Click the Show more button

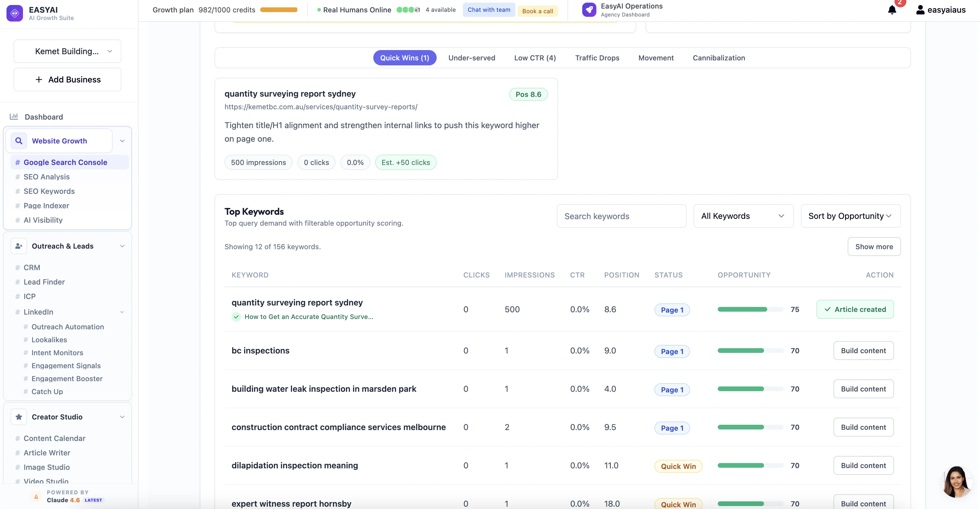[874, 247]
